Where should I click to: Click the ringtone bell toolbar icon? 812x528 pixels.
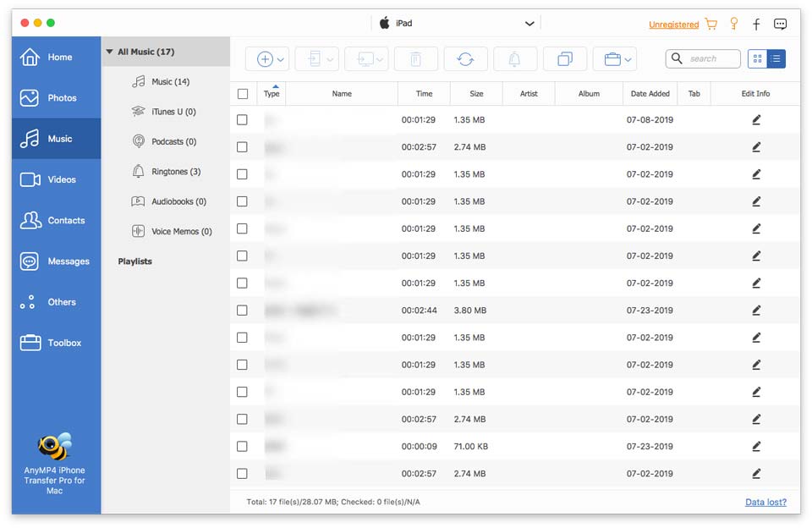514,58
